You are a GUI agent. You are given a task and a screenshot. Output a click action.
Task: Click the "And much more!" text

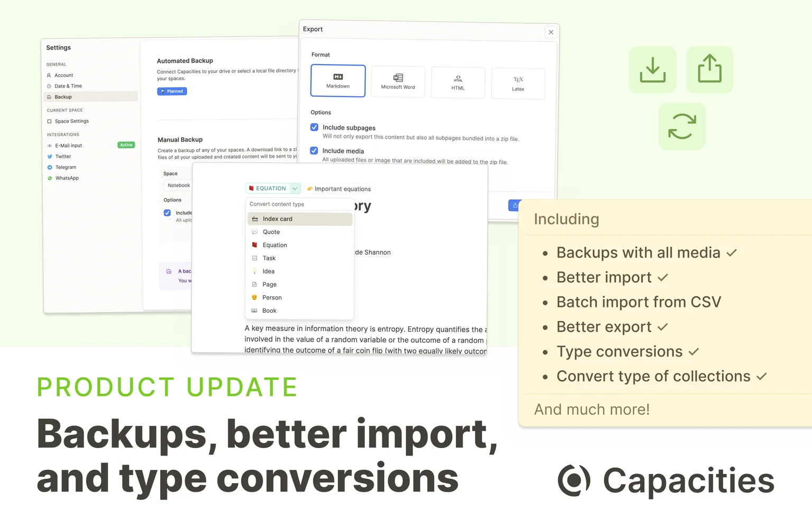coord(592,409)
